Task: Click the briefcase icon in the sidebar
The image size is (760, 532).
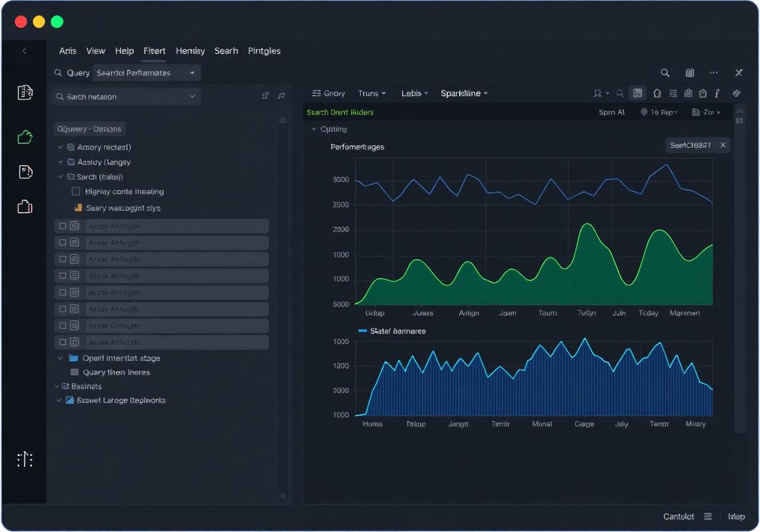Action: pyautogui.click(x=25, y=207)
